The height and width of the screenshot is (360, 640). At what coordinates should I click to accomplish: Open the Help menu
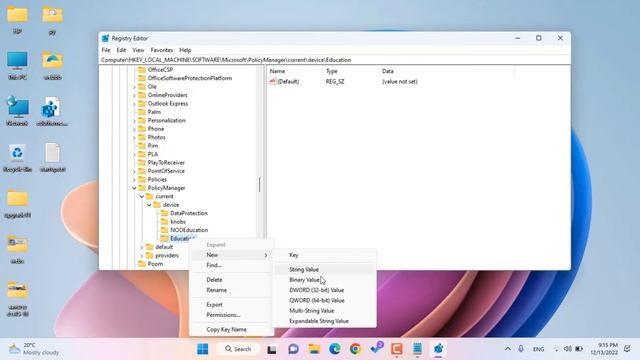pos(185,50)
